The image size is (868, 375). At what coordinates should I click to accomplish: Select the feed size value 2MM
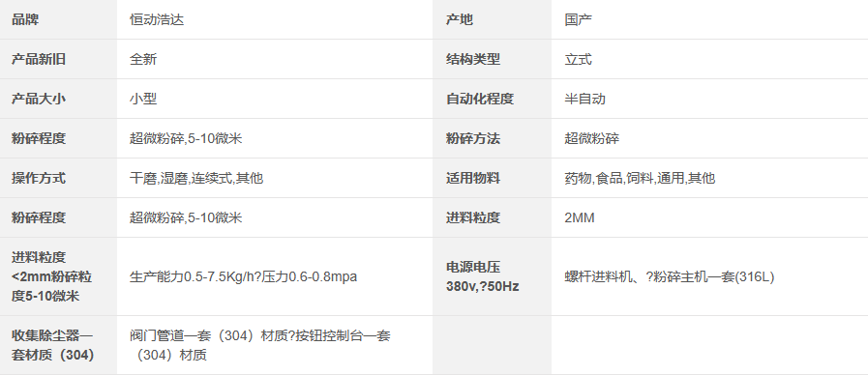tap(580, 217)
